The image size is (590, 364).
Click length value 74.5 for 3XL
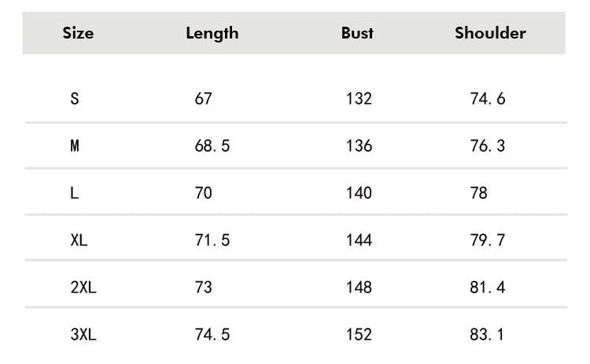point(212,335)
